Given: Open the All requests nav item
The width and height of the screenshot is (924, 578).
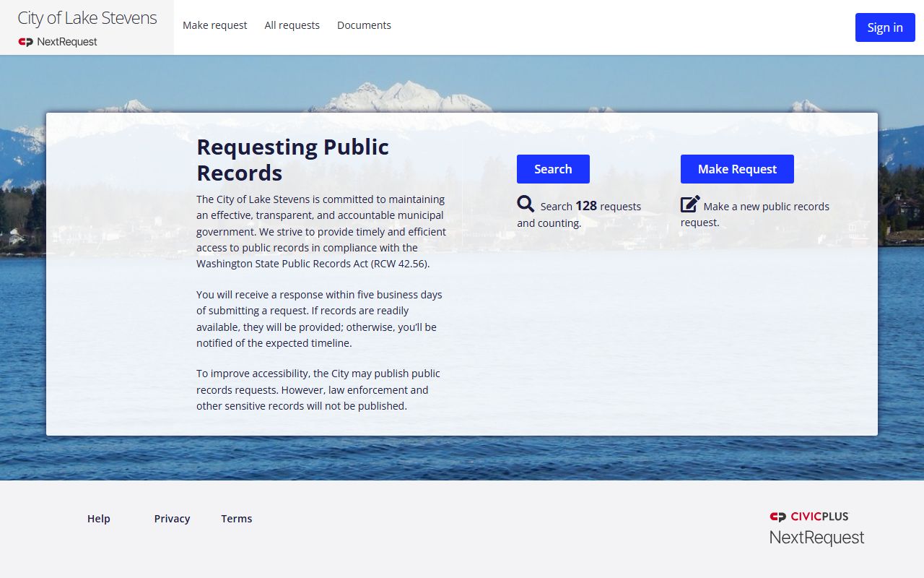Looking at the screenshot, I should 292,25.
